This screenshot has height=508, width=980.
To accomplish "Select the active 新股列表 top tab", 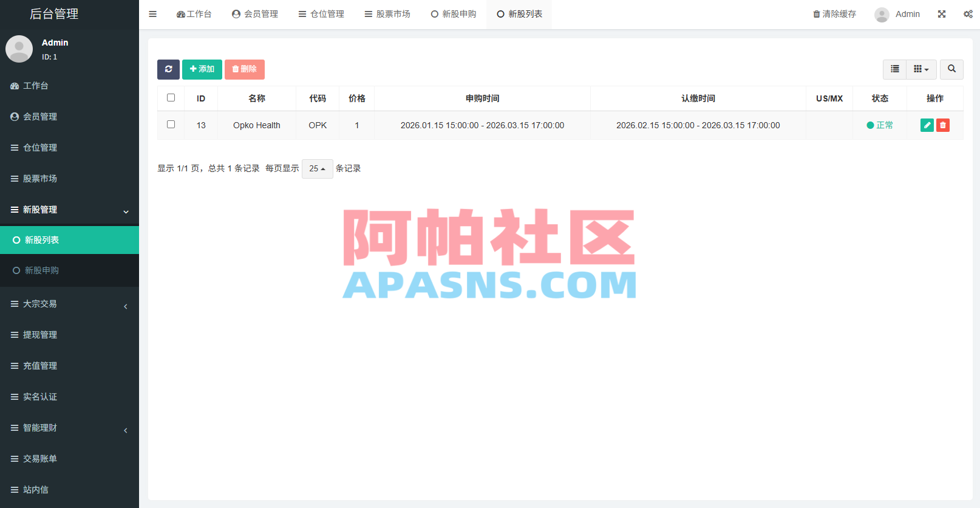I will [519, 14].
